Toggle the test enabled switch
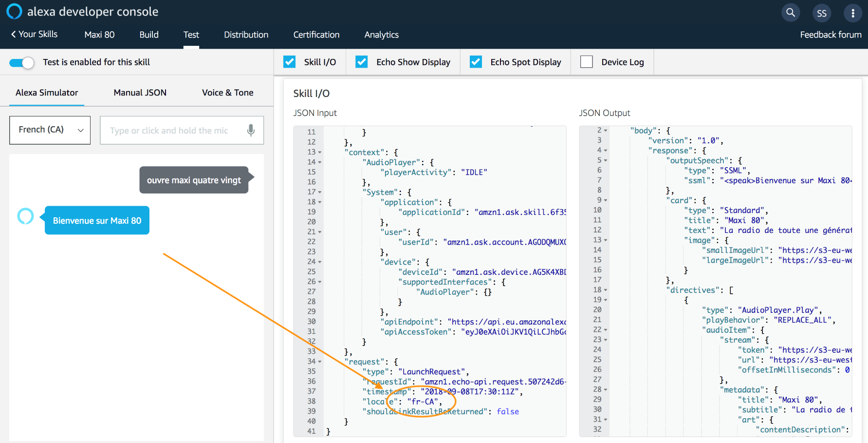 tap(22, 62)
